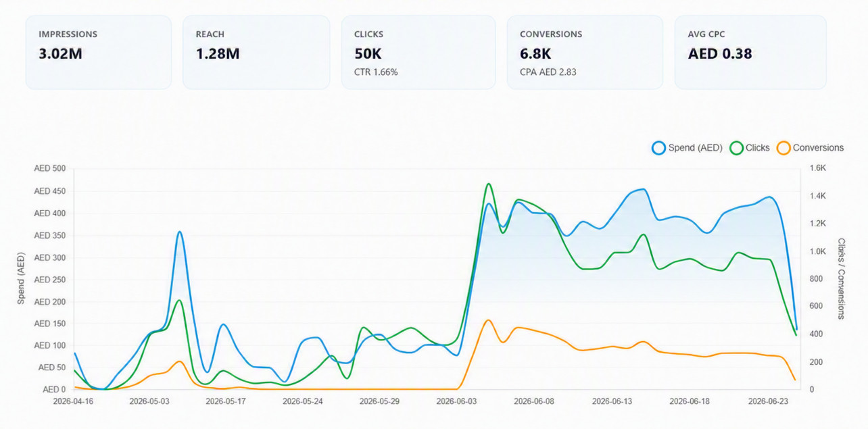868x429 pixels.
Task: Click the '1.6K' right axis label
Action: coord(818,168)
